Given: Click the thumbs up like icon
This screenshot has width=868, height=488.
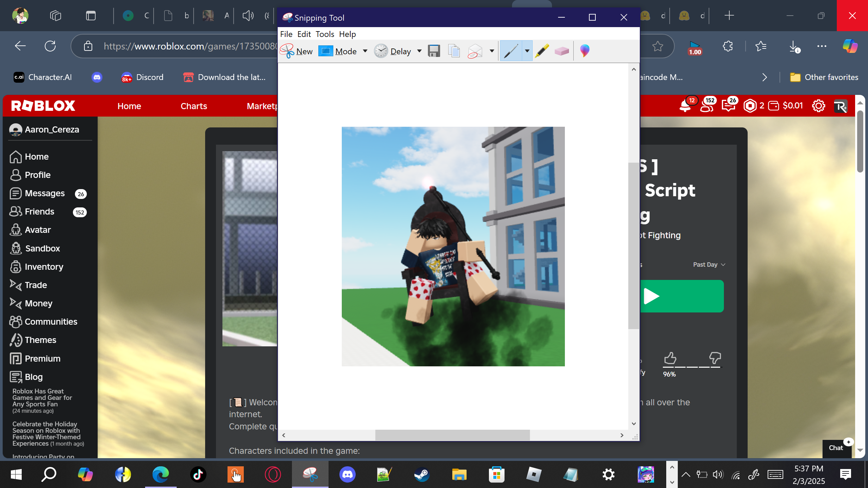Looking at the screenshot, I should 670,358.
